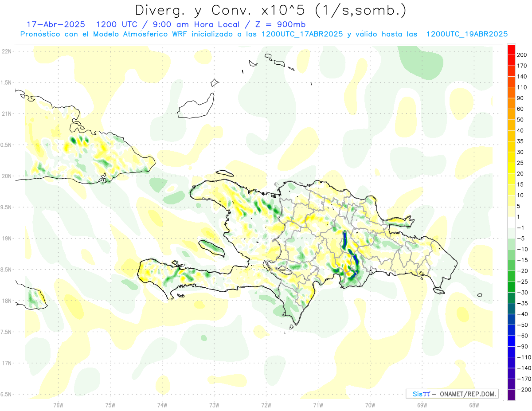
Task: Click the '-10' color scale value
Action: click(x=524, y=249)
